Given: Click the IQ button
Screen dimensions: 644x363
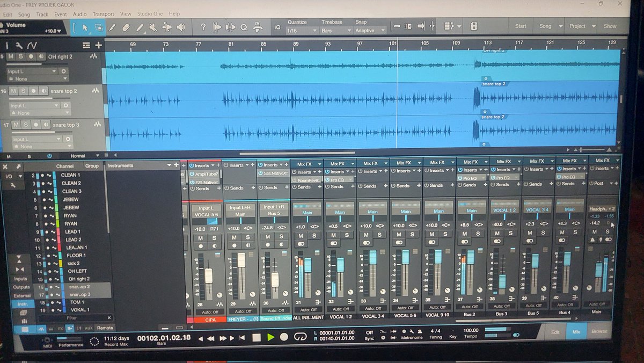Looking at the screenshot, I should click(277, 27).
